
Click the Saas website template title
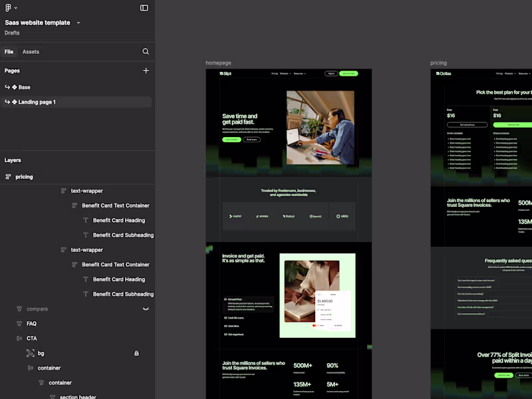(x=37, y=23)
